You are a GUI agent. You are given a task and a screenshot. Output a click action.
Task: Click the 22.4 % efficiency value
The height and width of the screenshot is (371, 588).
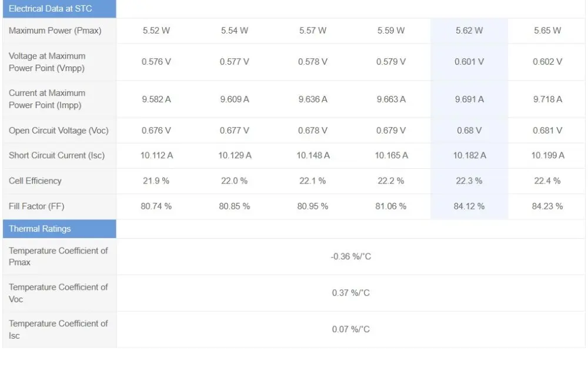click(x=547, y=181)
